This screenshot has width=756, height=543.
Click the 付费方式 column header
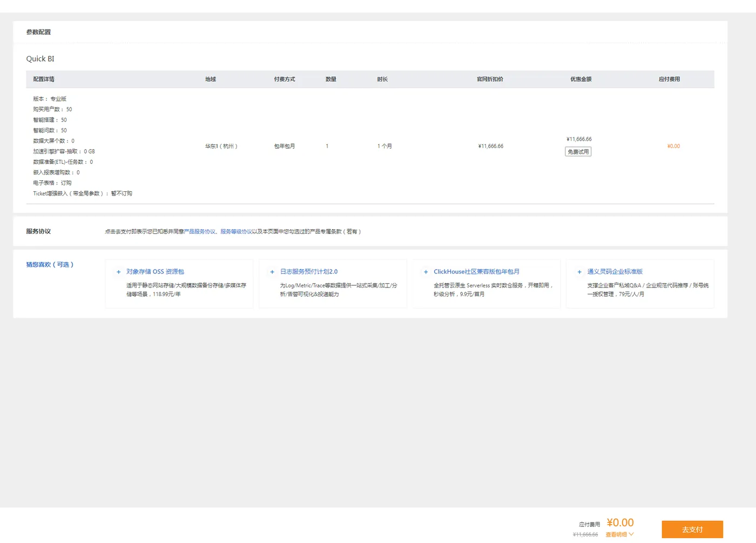coord(285,79)
